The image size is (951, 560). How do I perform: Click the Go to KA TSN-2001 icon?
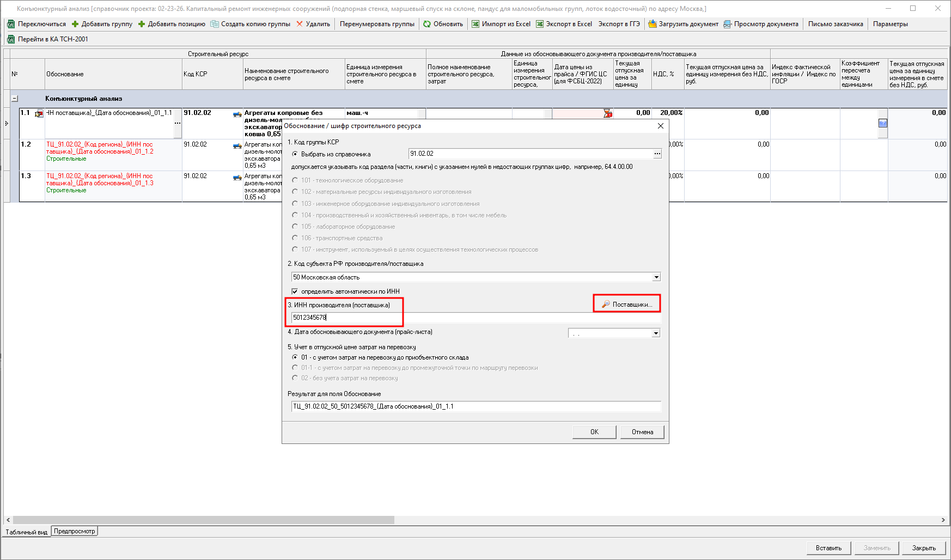[x=11, y=39]
